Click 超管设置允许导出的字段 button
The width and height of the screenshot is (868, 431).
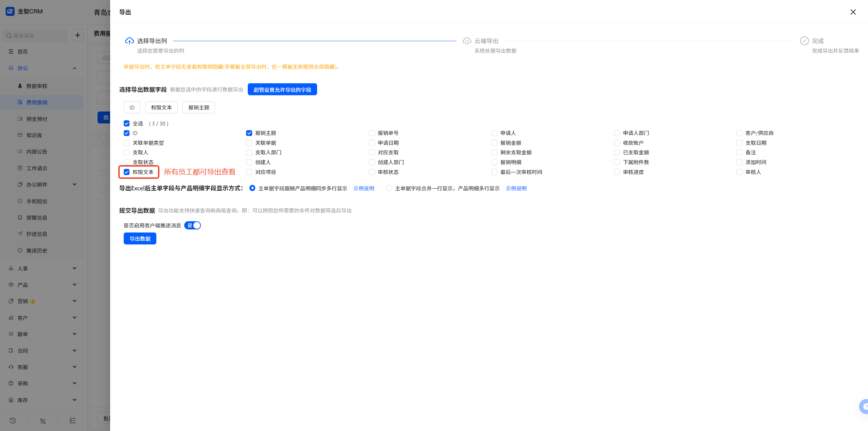tap(282, 89)
